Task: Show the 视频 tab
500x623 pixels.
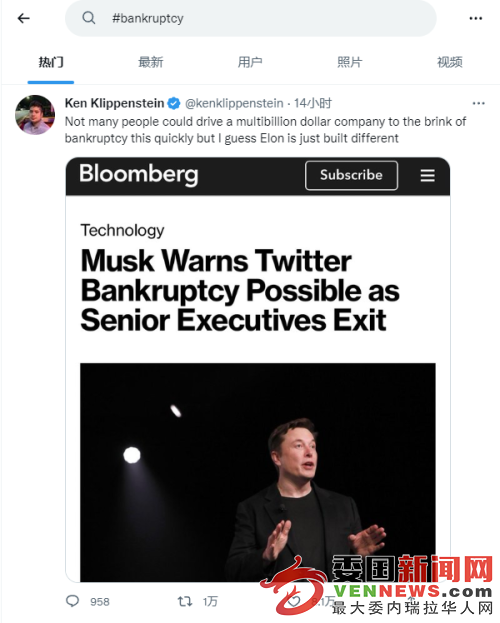Action: [x=450, y=62]
